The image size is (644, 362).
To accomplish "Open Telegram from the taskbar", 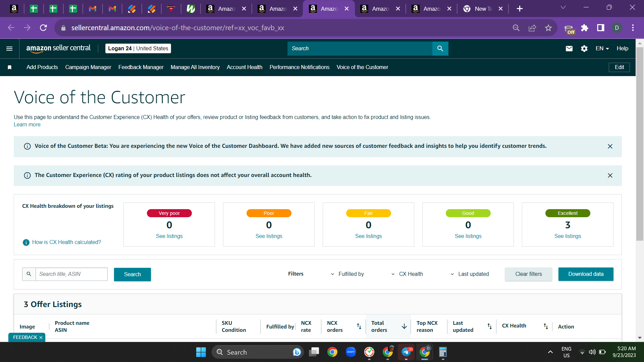I will point(406,352).
